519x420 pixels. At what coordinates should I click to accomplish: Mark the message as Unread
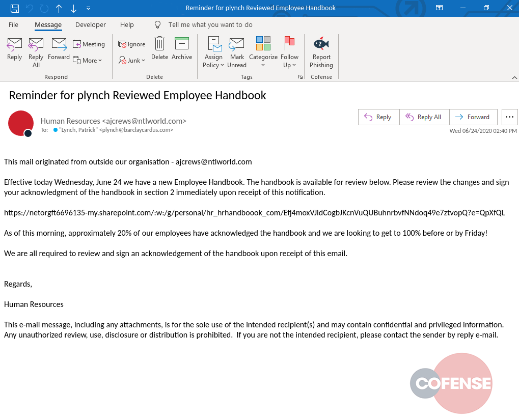pyautogui.click(x=237, y=52)
